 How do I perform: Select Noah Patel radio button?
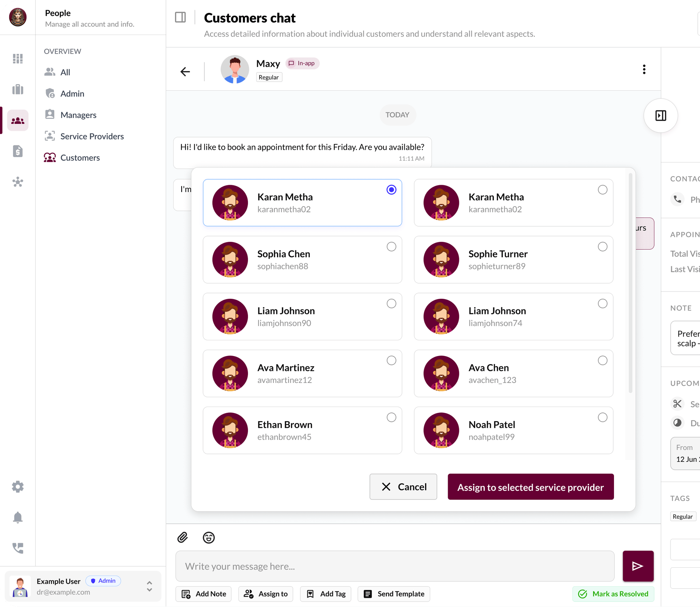point(602,417)
